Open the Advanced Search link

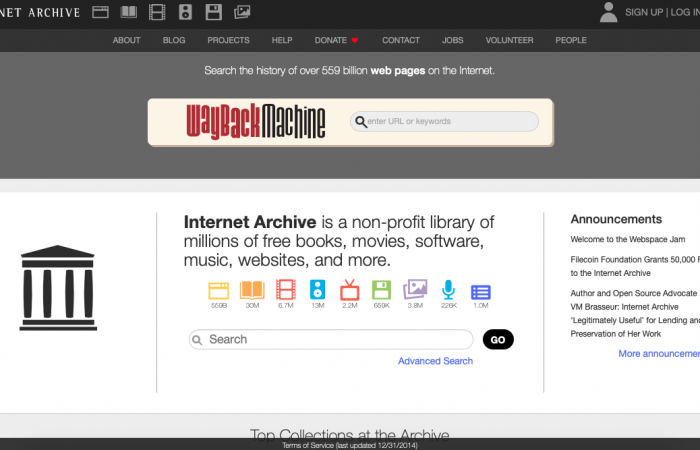point(435,361)
